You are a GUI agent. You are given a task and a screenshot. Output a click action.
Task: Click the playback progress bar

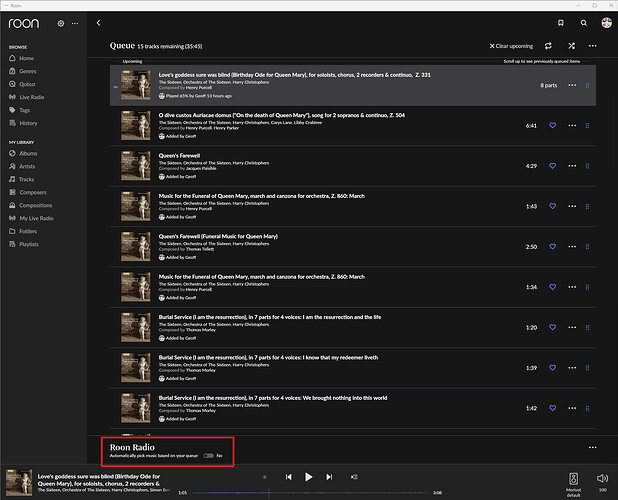[309, 493]
